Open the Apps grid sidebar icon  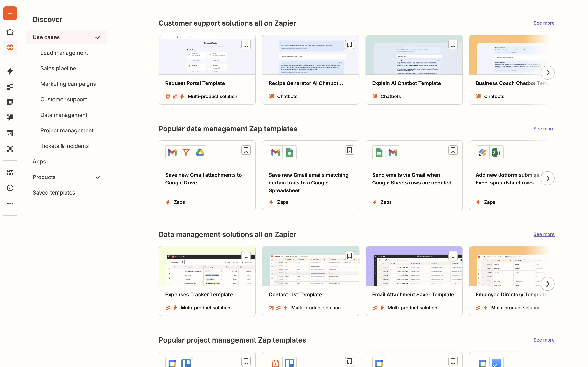tap(10, 172)
